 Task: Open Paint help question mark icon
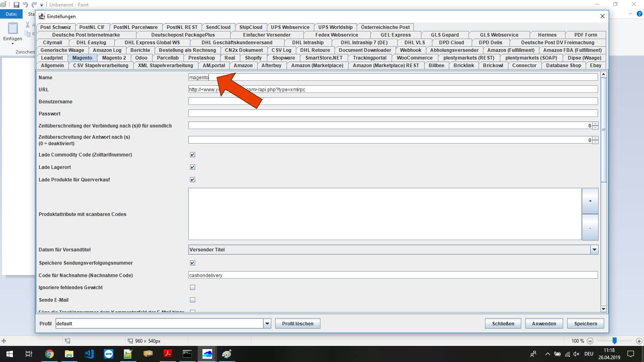(x=640, y=14)
